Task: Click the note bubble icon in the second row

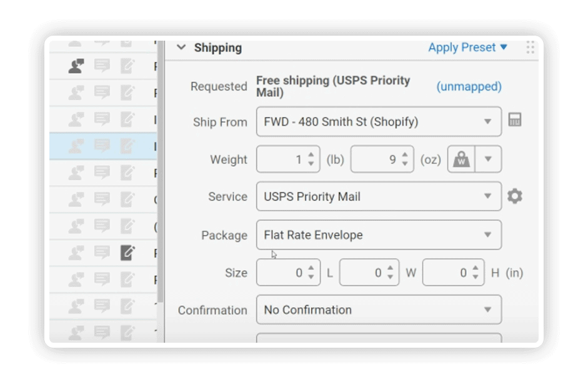Action: click(x=102, y=93)
